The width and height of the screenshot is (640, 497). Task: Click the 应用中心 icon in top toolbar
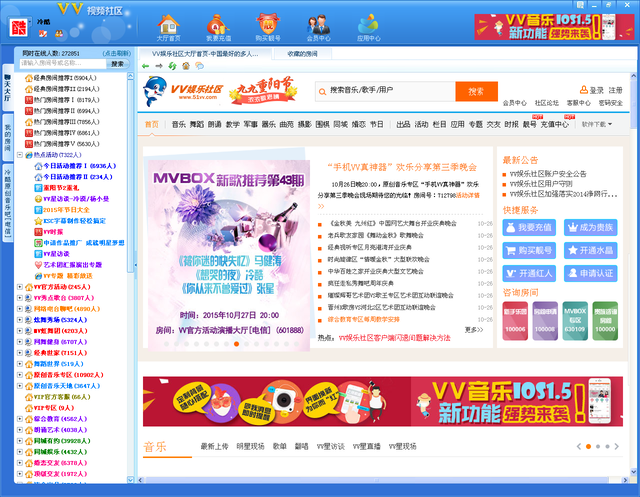click(369, 26)
